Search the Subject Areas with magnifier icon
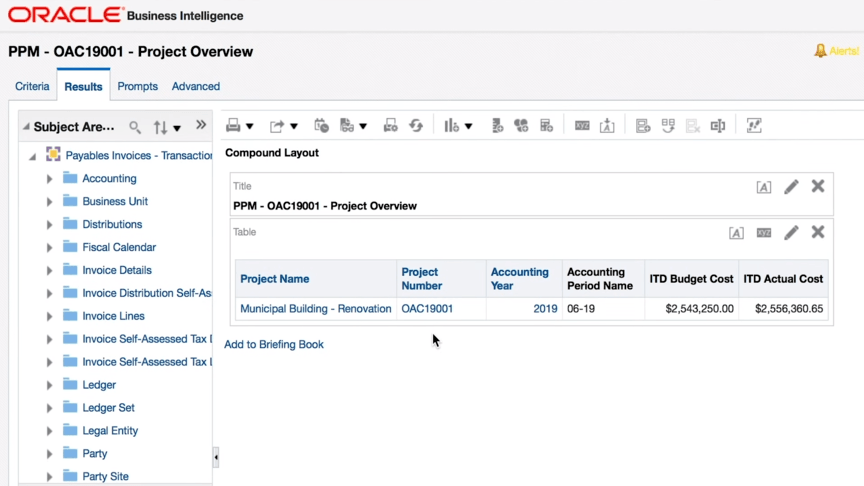This screenshot has height=486, width=864. point(135,127)
